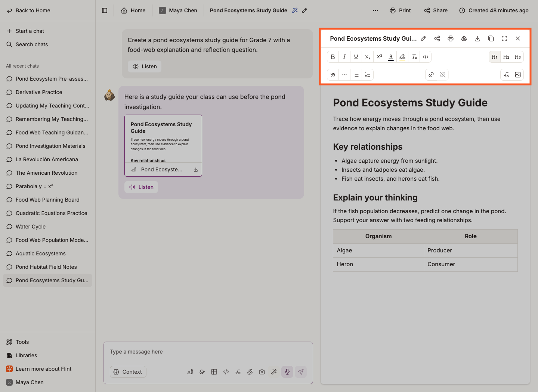Open the Maya Chen breadcrumb
The width and height of the screenshot is (538, 392).
(x=178, y=10)
